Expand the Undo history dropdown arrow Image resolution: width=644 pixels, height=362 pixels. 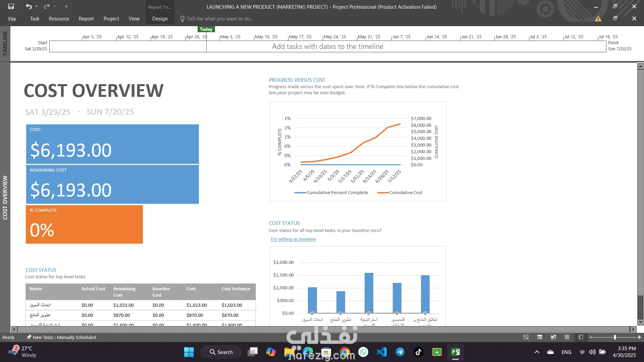tap(37, 6)
